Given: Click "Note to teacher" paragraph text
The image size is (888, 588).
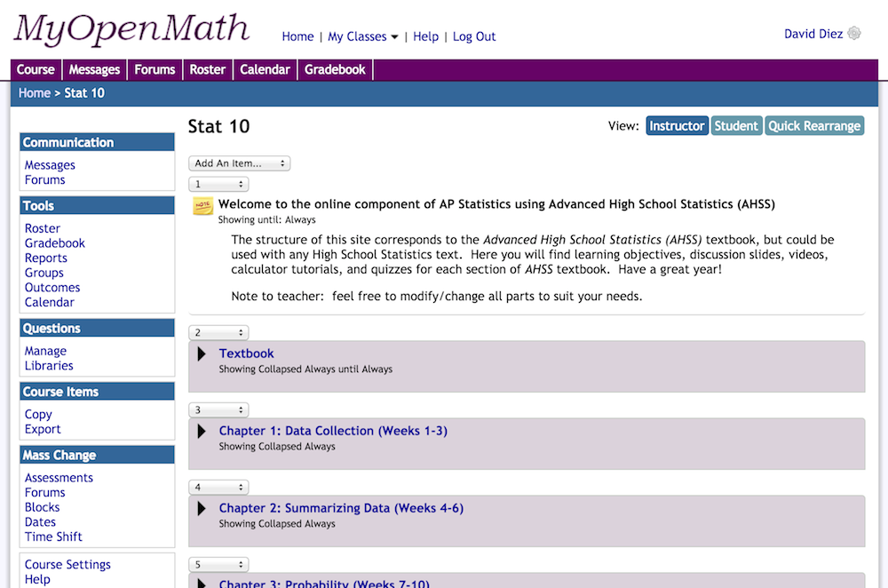Looking at the screenshot, I should pyautogui.click(x=437, y=297).
